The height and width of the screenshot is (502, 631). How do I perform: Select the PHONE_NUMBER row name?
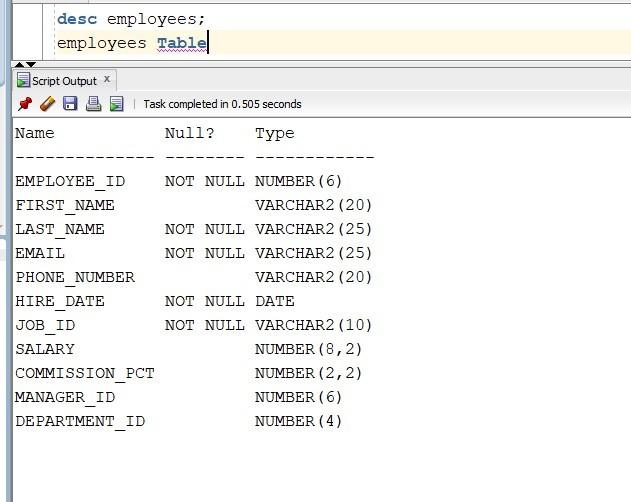(75, 277)
